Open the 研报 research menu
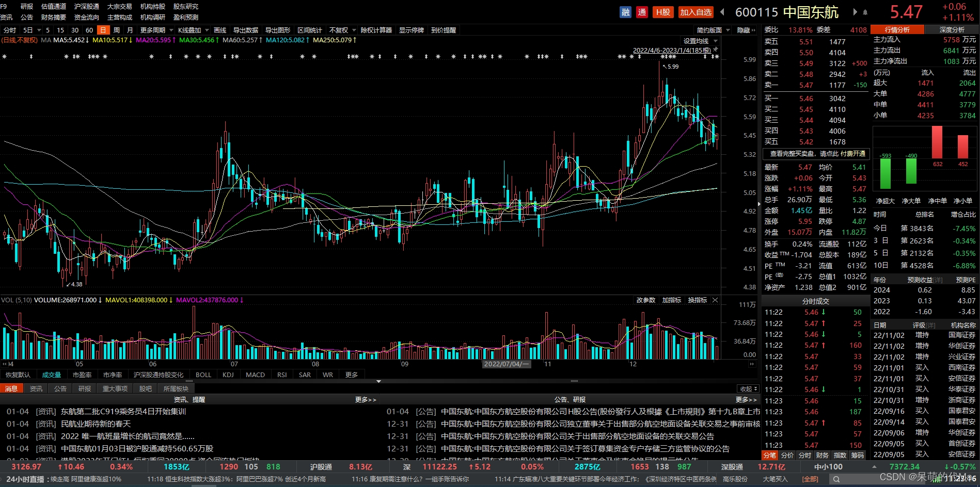Screen dimensions: 980x487 [x=27, y=6]
